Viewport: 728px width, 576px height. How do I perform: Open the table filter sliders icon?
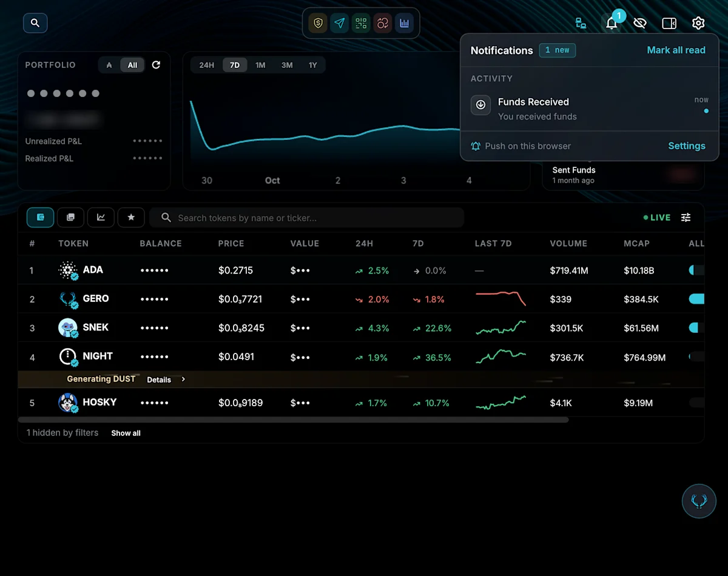tap(686, 217)
